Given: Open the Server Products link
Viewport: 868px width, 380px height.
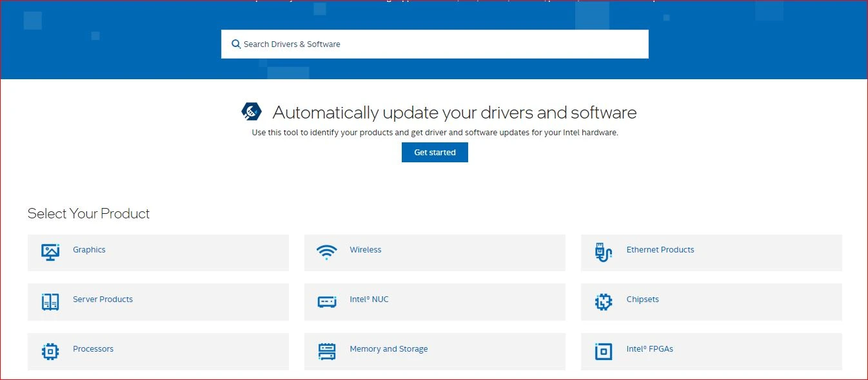Looking at the screenshot, I should [103, 299].
